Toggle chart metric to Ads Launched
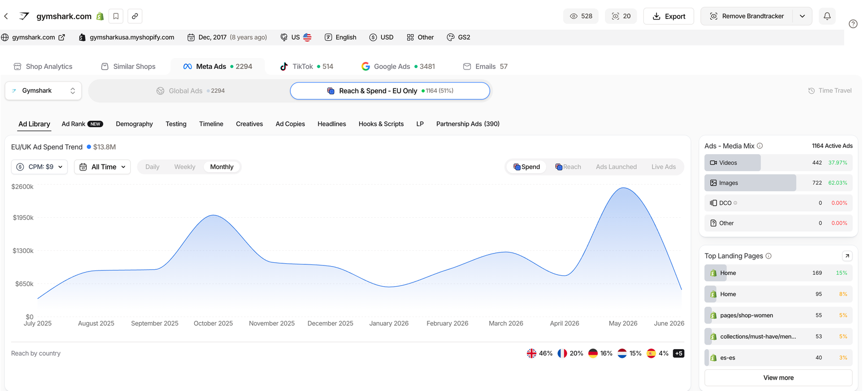The height and width of the screenshot is (391, 868). click(x=616, y=167)
